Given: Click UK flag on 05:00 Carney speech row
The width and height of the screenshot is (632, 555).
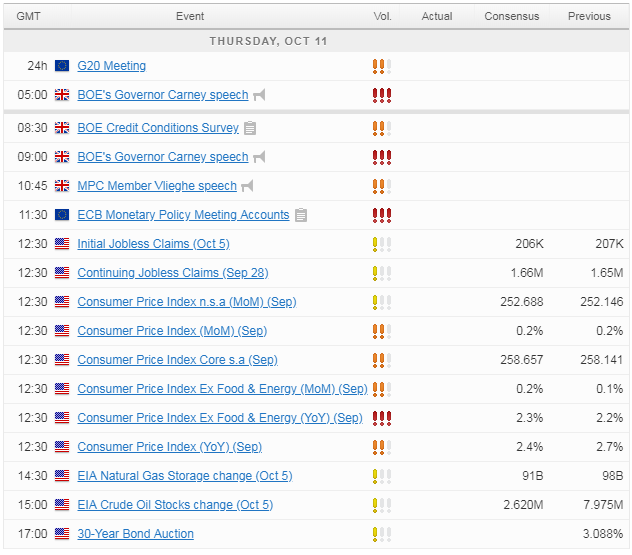Looking at the screenshot, I should (x=62, y=95).
